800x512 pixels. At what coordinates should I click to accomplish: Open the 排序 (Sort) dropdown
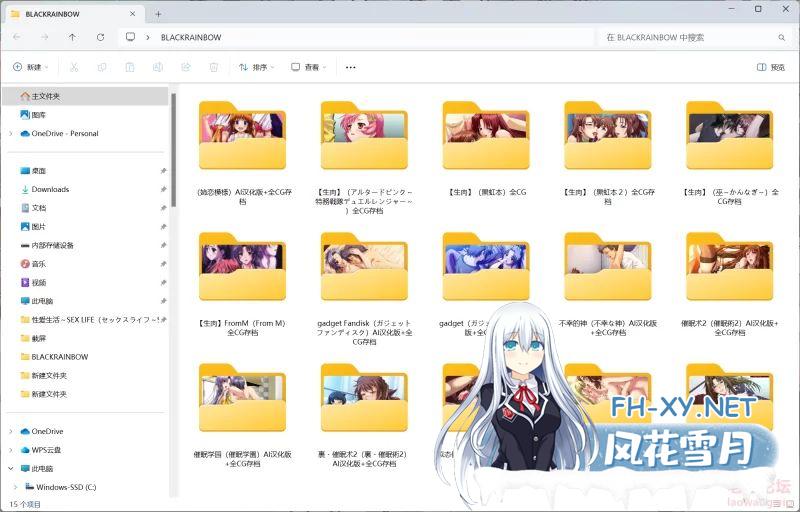click(257, 67)
